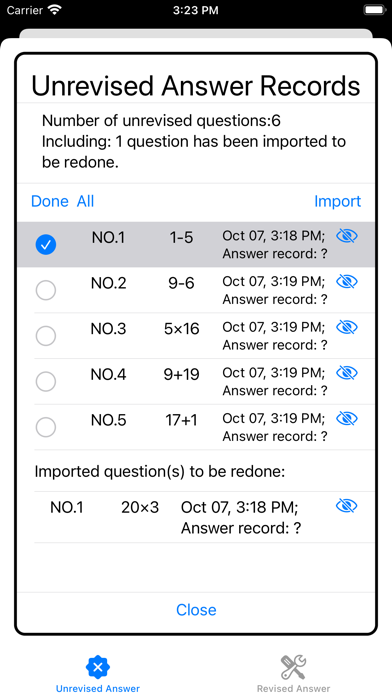The image size is (392, 696).
Task: Tap the eye icon on the 9-6 row
Action: tap(347, 282)
